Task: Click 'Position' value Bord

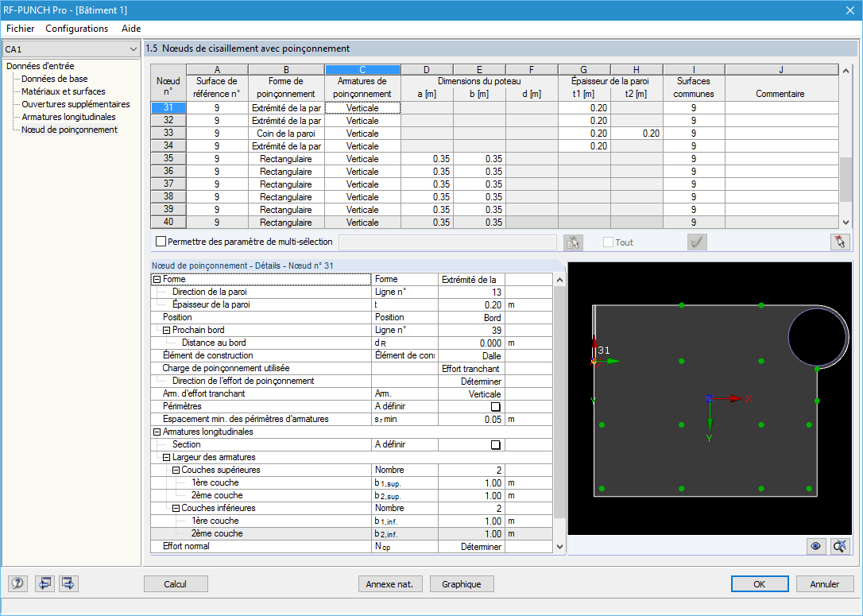Action: (471, 318)
